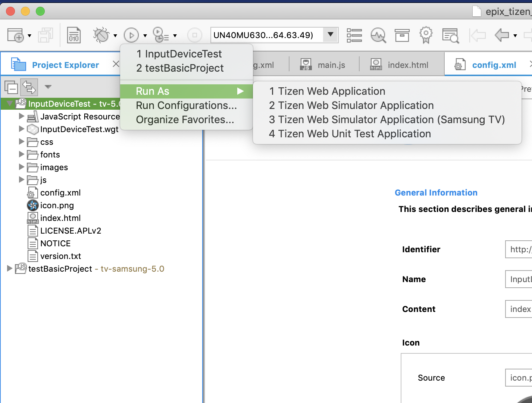Click the Collapse All icon
532x403 pixels.
[x=11, y=87]
